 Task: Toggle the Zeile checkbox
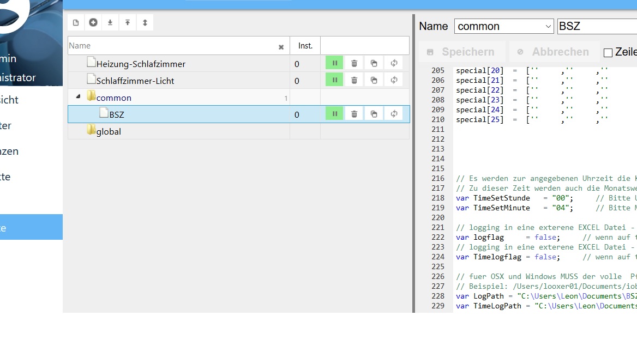608,53
